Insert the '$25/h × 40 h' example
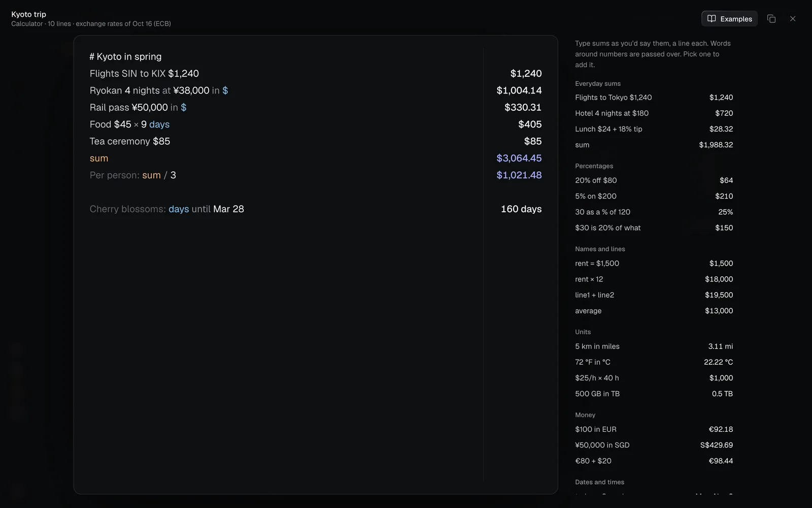 point(654,378)
